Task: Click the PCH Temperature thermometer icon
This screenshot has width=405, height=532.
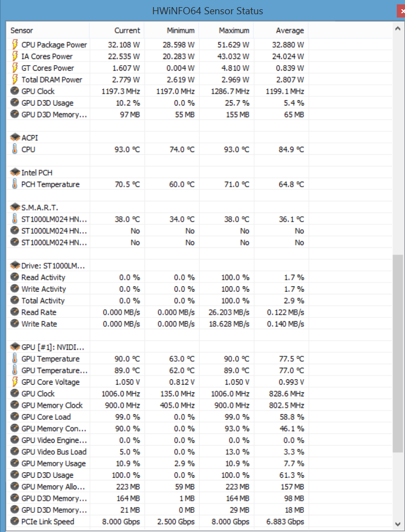Action: (15, 184)
